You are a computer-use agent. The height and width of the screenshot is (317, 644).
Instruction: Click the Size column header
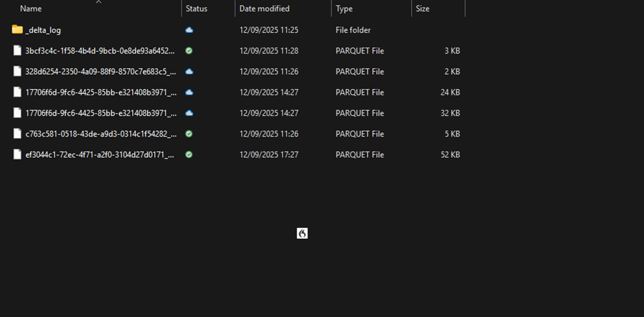[423, 9]
